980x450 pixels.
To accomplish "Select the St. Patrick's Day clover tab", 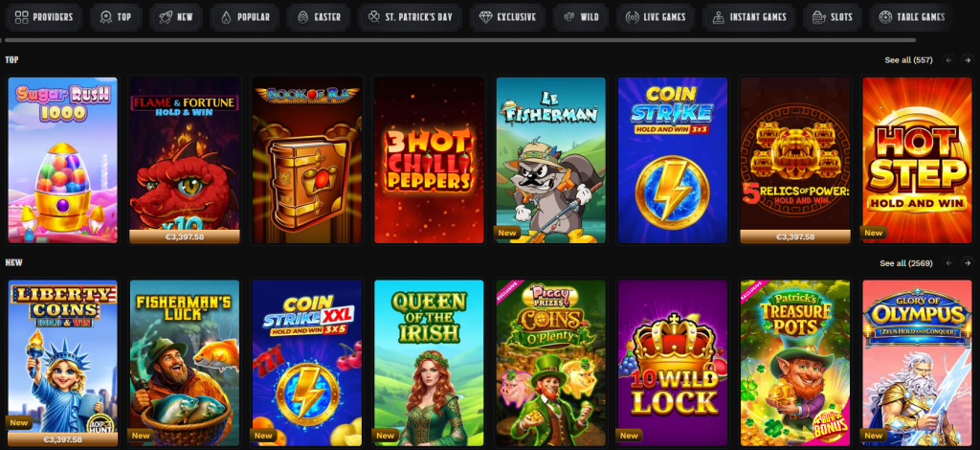I will (410, 17).
